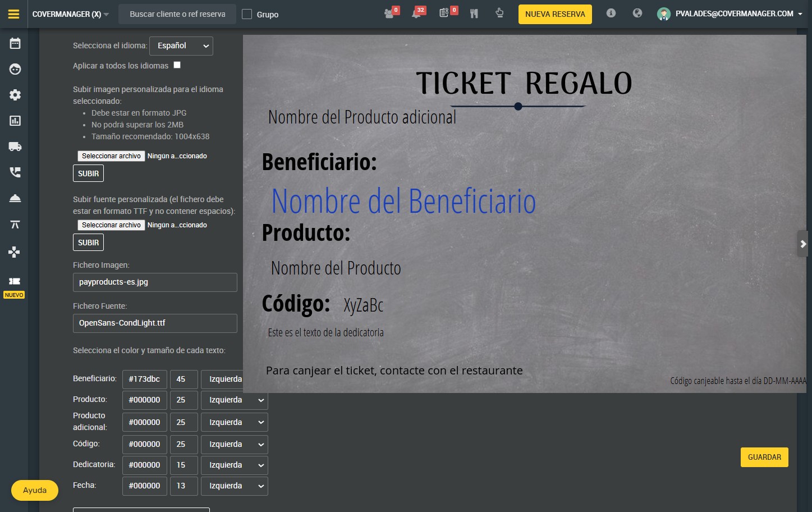Open the phone calls sidebar icon

15,172
